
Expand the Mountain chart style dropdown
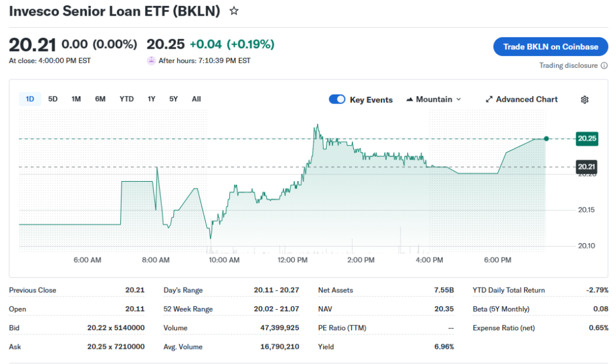[x=458, y=99]
